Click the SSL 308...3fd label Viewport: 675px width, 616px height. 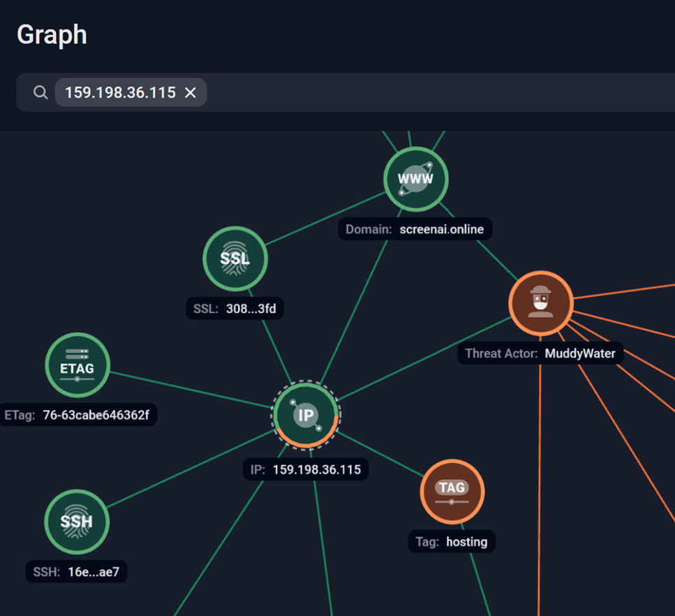point(235,309)
